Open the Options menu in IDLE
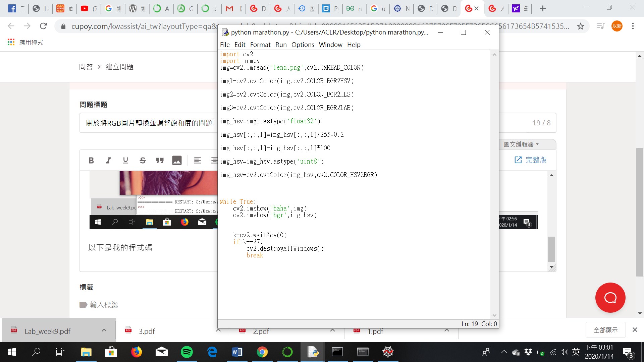644x362 pixels. (x=303, y=45)
